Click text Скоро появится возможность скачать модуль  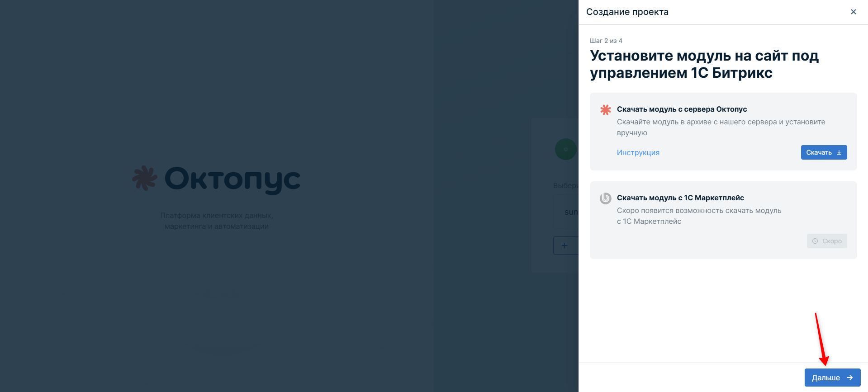coord(699,216)
